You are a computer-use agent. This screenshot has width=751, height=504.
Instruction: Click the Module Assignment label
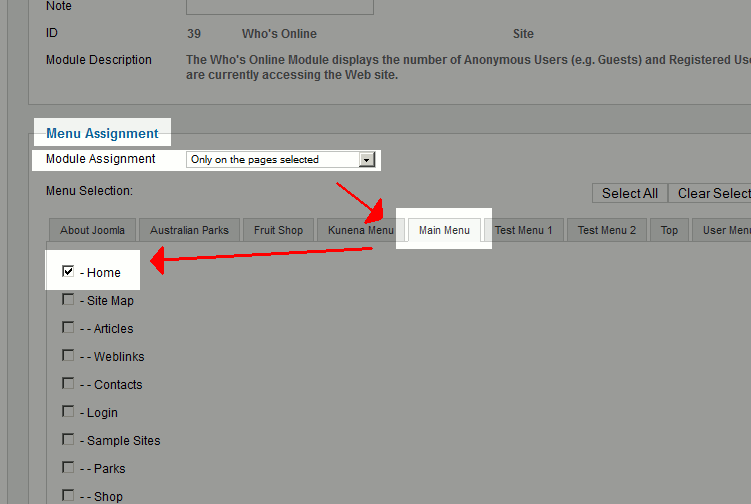[x=101, y=159]
